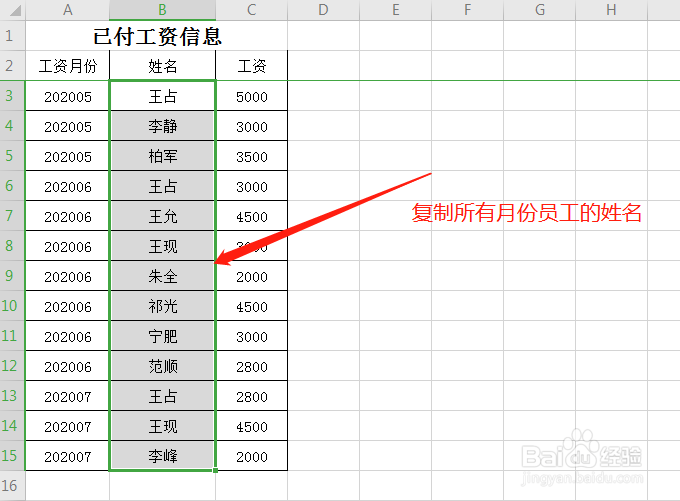Select row 14 header
Image resolution: width=680 pixels, height=501 pixels.
pyautogui.click(x=12, y=426)
